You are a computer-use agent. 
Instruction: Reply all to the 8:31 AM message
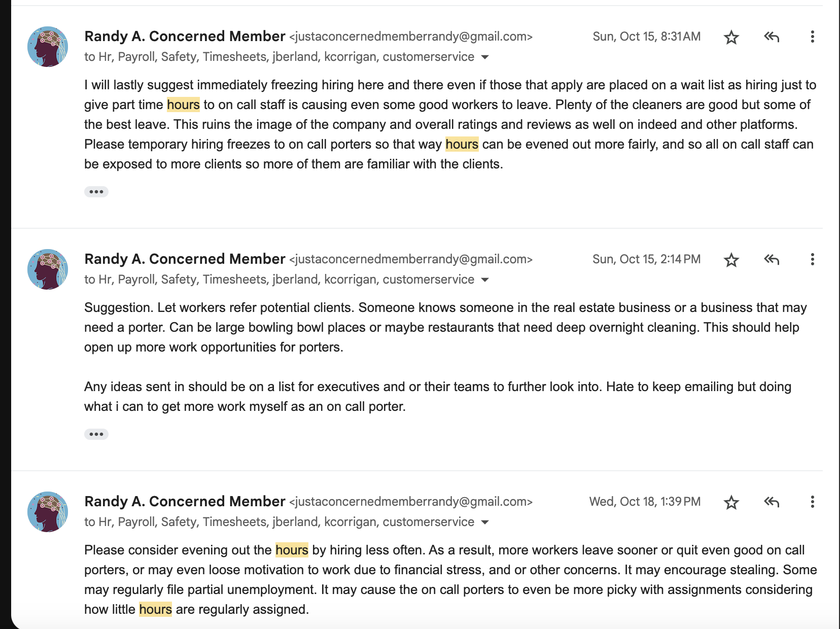click(x=772, y=37)
